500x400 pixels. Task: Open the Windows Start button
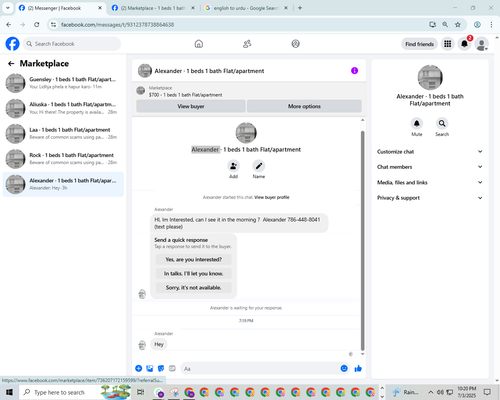pyautogui.click(x=9, y=392)
